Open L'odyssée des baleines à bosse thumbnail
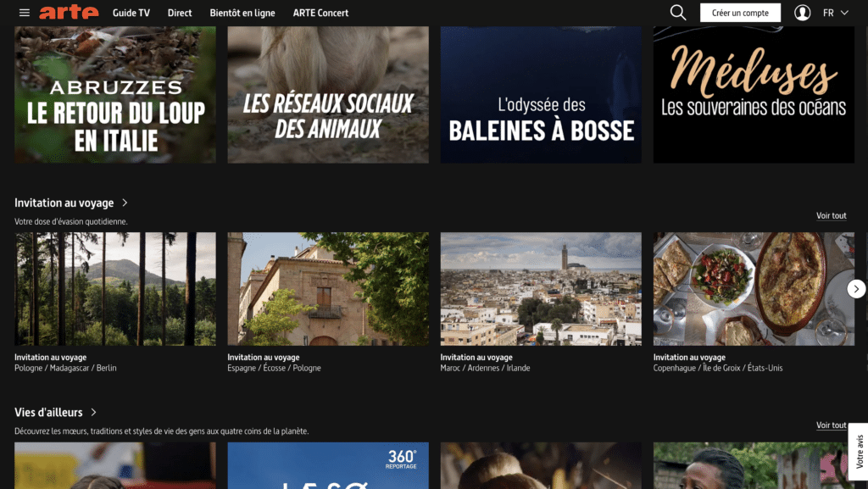Image resolution: width=868 pixels, height=489 pixels. 541,94
